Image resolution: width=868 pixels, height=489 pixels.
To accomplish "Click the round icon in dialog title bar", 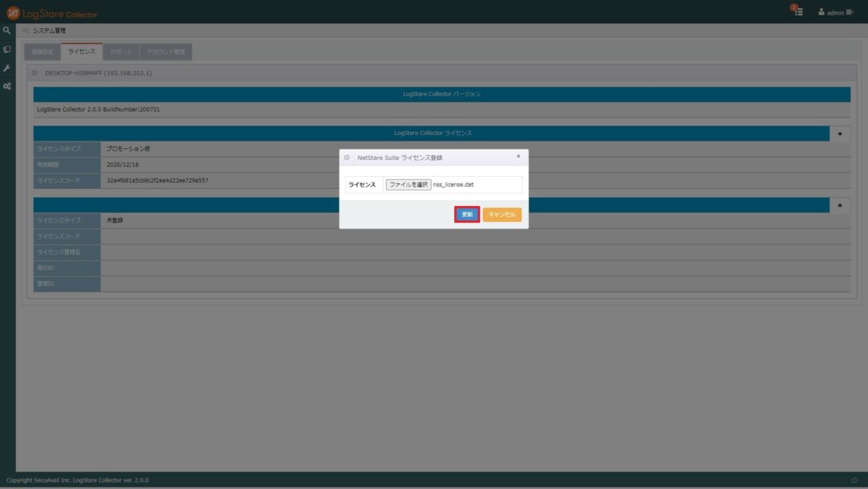I will tap(347, 158).
